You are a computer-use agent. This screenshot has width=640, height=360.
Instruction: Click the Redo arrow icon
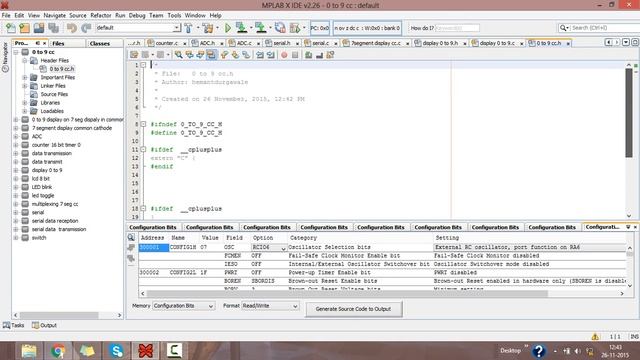tap(86, 28)
